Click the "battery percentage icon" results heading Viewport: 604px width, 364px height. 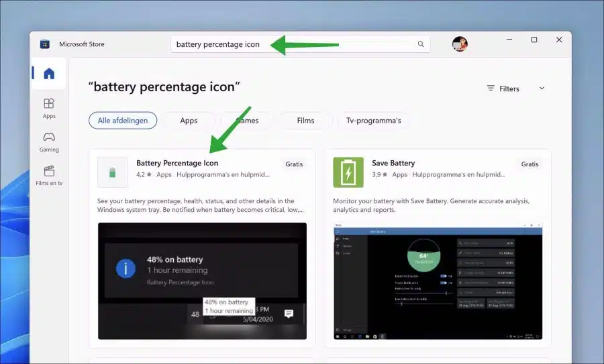click(164, 87)
